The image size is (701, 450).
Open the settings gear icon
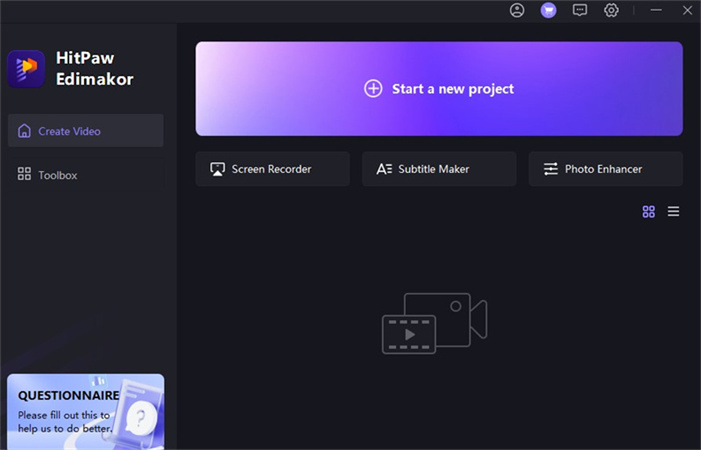click(x=611, y=10)
